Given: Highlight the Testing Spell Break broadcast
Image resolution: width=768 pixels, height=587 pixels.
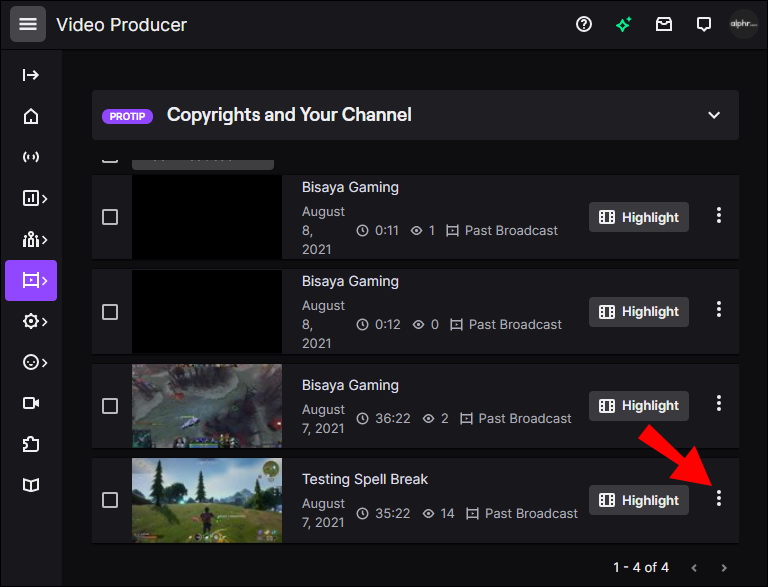Looking at the screenshot, I should 639,500.
